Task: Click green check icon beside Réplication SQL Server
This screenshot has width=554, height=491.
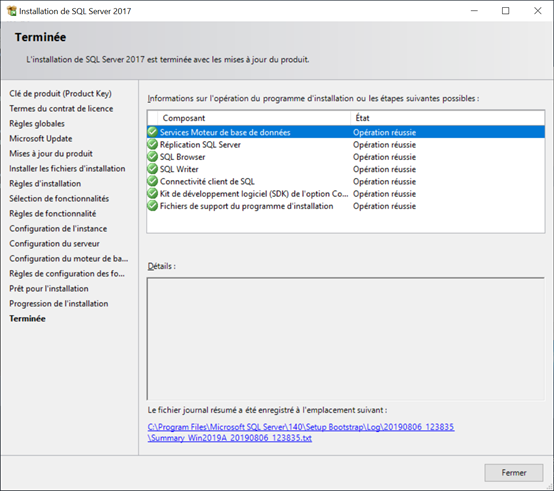Action: coord(153,144)
